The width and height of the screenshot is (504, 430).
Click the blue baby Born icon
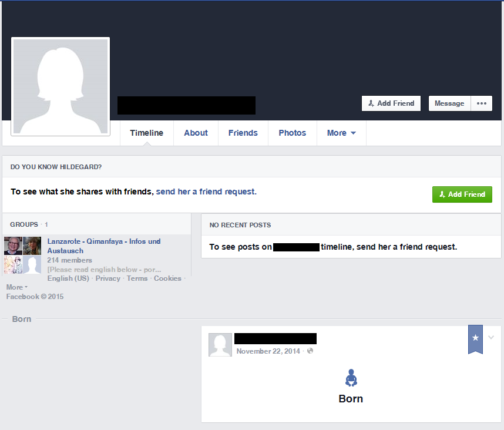[x=351, y=378]
